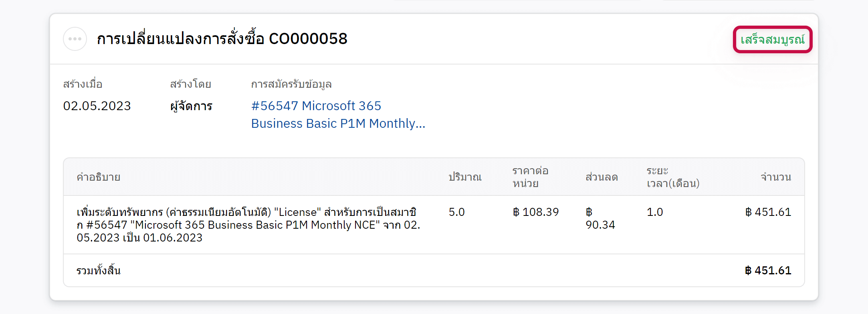
Task: Select the creation date 02.05.2023
Action: [97, 106]
